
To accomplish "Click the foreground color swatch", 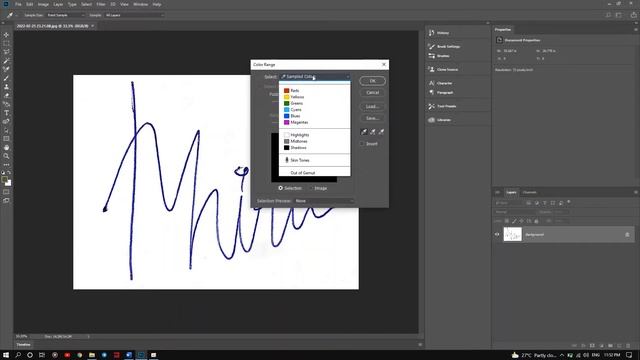I will [4, 180].
